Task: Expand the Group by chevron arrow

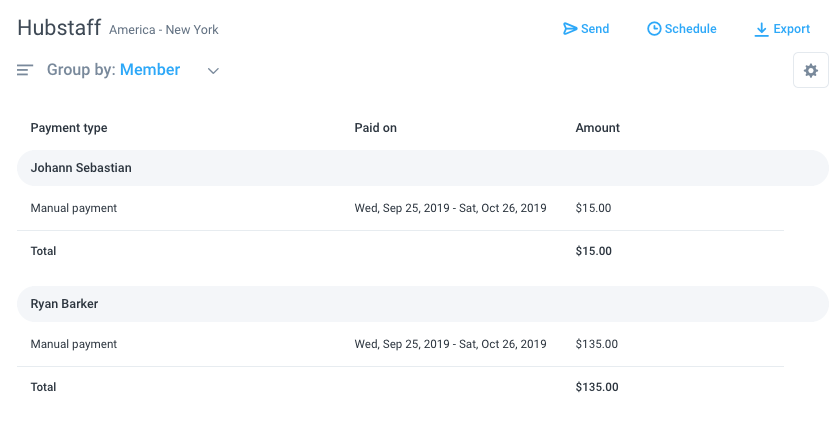Action: pyautogui.click(x=213, y=71)
